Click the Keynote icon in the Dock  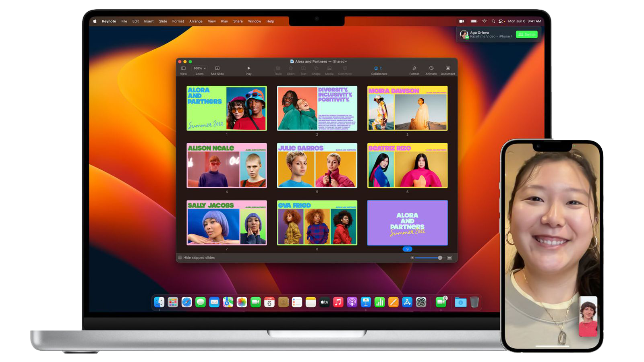pos(366,302)
